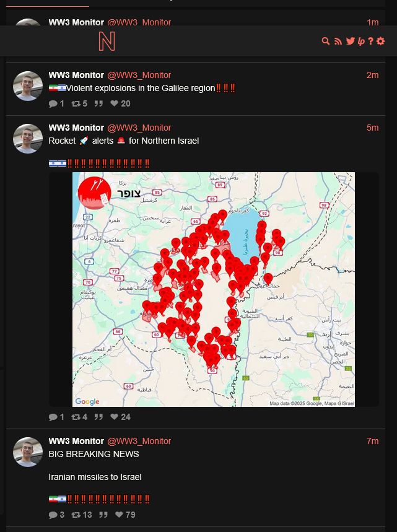Image resolution: width=397 pixels, height=532 pixels.
Task: Open the search icon in header
Action: point(325,41)
